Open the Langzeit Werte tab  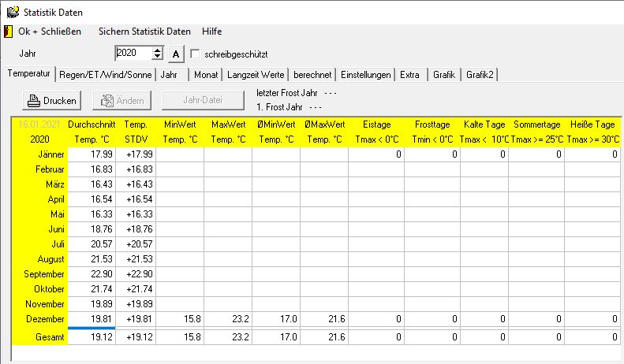(x=256, y=75)
